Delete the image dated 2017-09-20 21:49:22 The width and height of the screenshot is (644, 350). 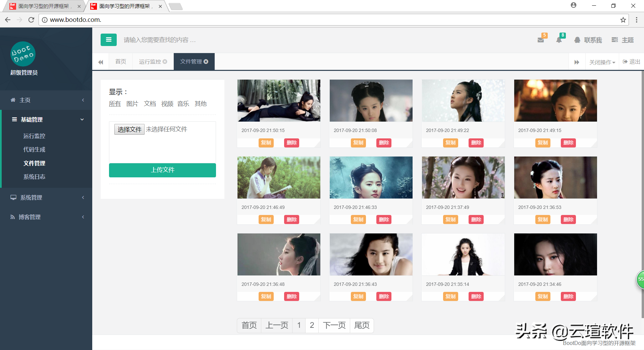pos(476,143)
